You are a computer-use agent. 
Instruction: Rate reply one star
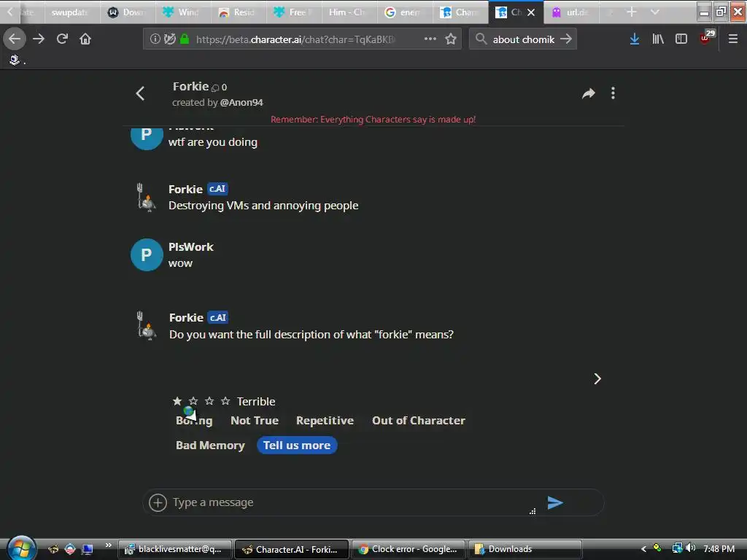[177, 401]
